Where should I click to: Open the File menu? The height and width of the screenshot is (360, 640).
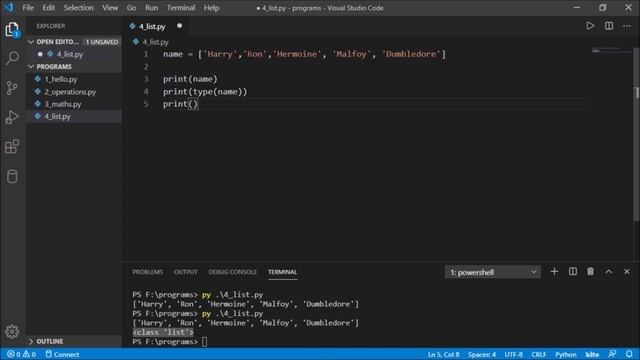coord(28,8)
